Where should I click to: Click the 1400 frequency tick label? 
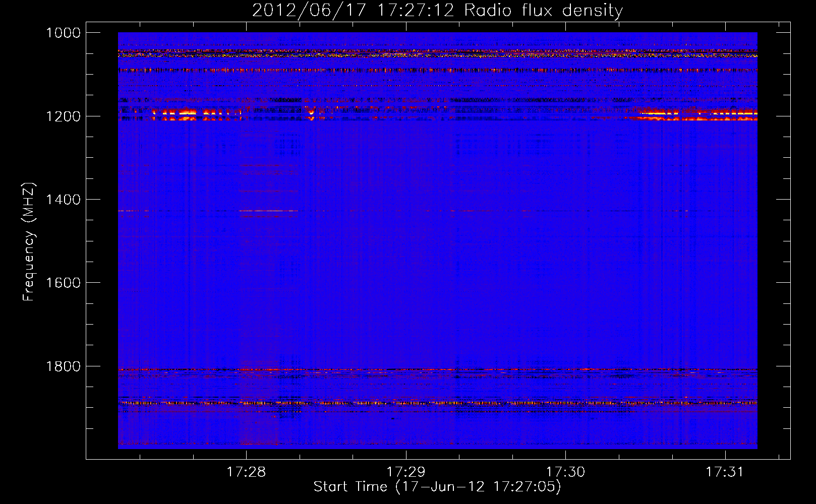pos(63,200)
